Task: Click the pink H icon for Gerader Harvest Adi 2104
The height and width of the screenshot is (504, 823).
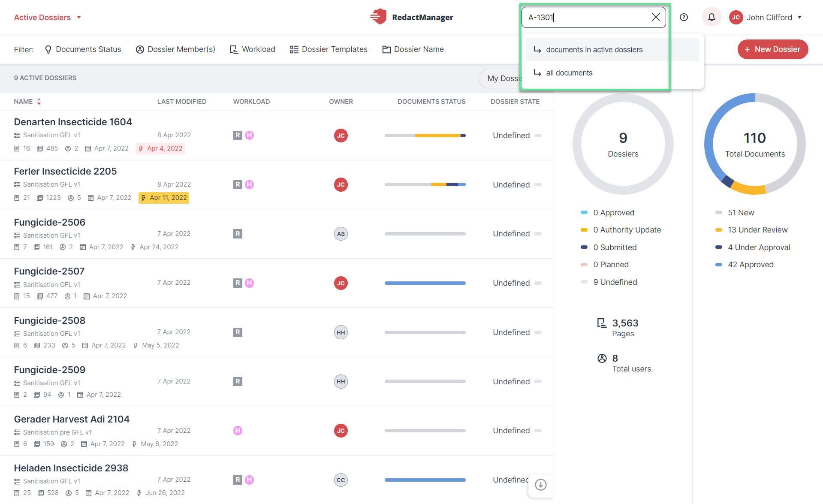Action: coord(238,431)
